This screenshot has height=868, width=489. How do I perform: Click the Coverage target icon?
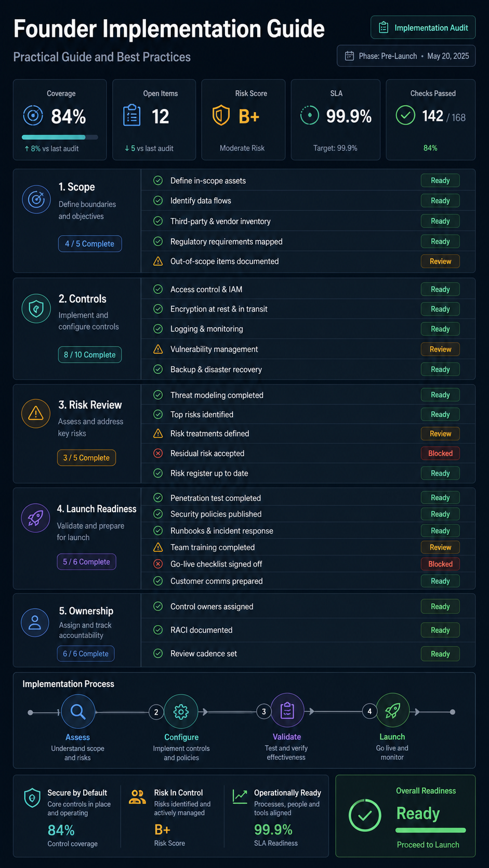(33, 115)
